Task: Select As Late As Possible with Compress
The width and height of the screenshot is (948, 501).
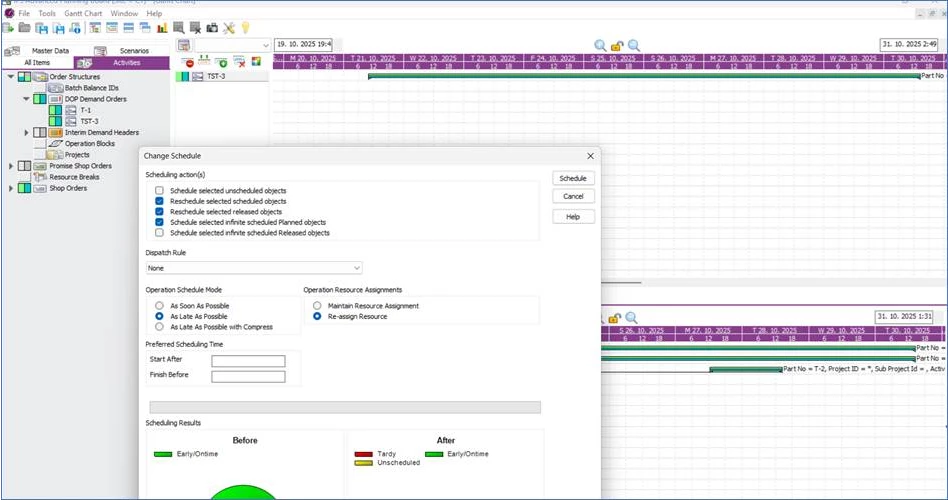Action: point(159,326)
